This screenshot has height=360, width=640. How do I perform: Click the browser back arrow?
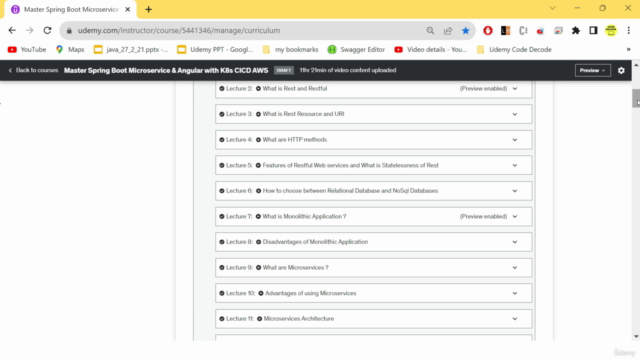pos(12,30)
